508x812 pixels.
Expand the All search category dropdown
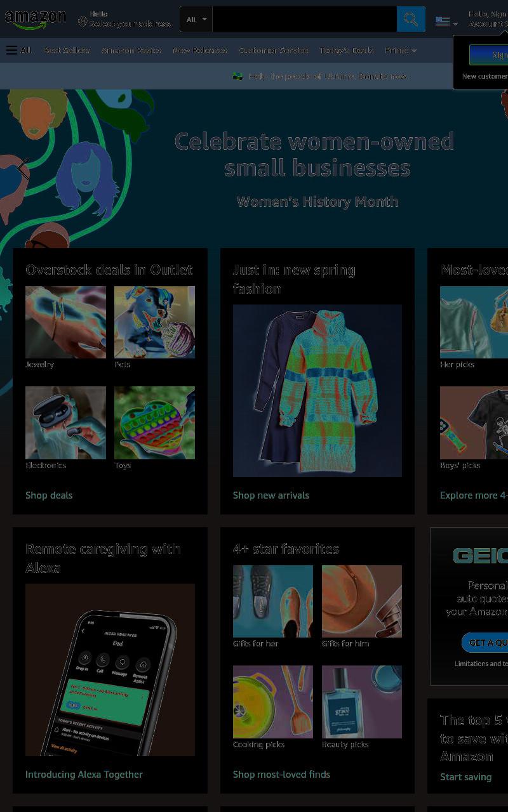coord(196,19)
